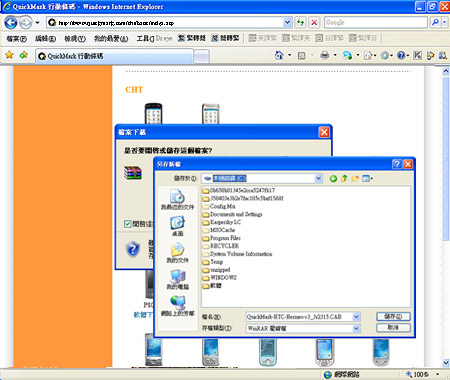450x380 pixels.
Task: Select My Documents in the places bar
Action: [x=177, y=253]
